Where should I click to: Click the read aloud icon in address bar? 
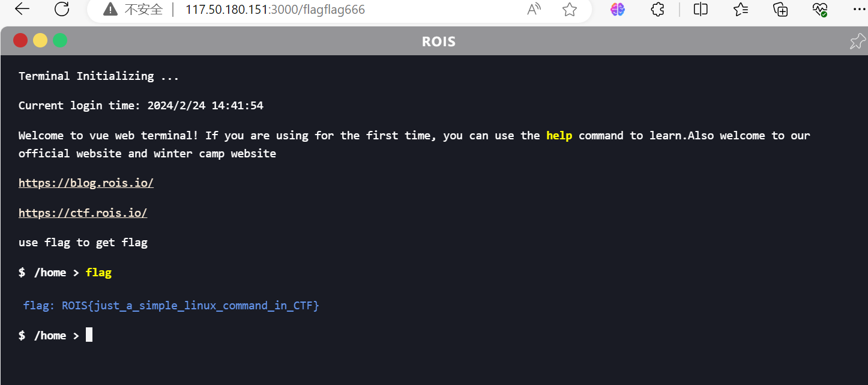click(534, 10)
